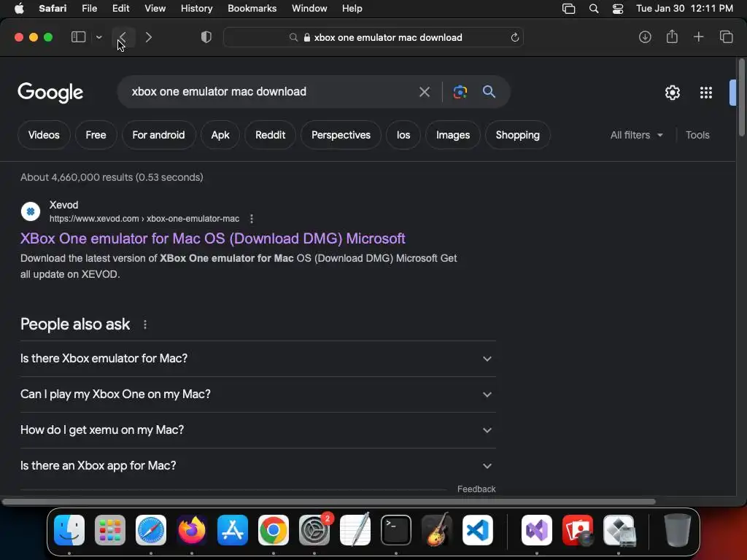This screenshot has width=747, height=560.
Task: Open the Help menu
Action: point(352,8)
